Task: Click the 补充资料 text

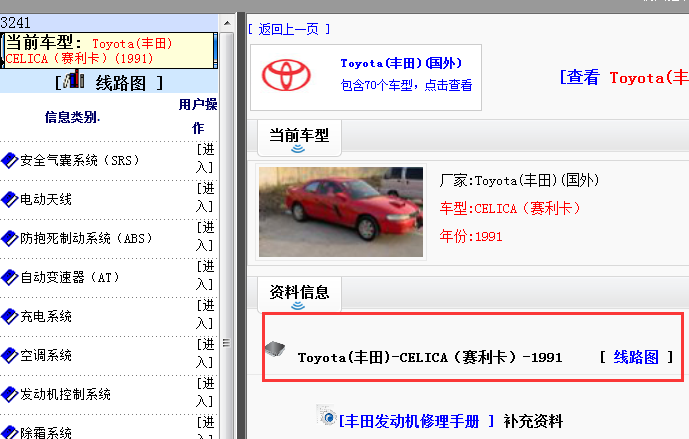Action: 533,421
